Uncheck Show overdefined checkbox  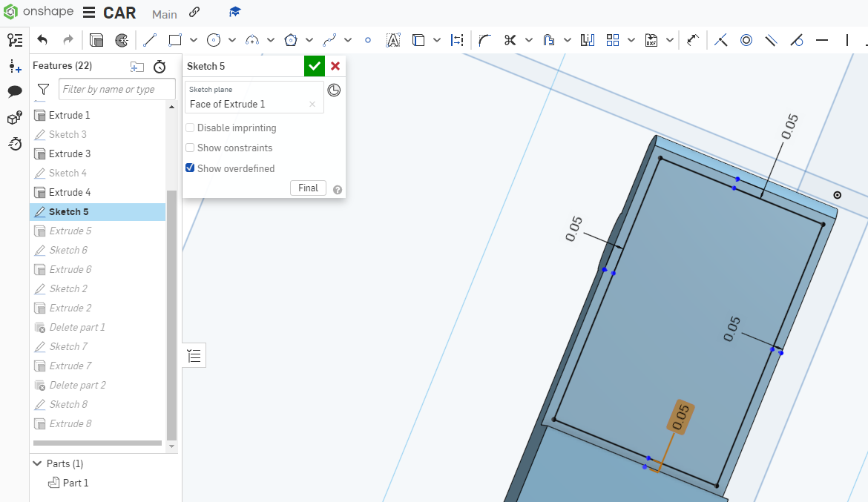[x=190, y=168]
